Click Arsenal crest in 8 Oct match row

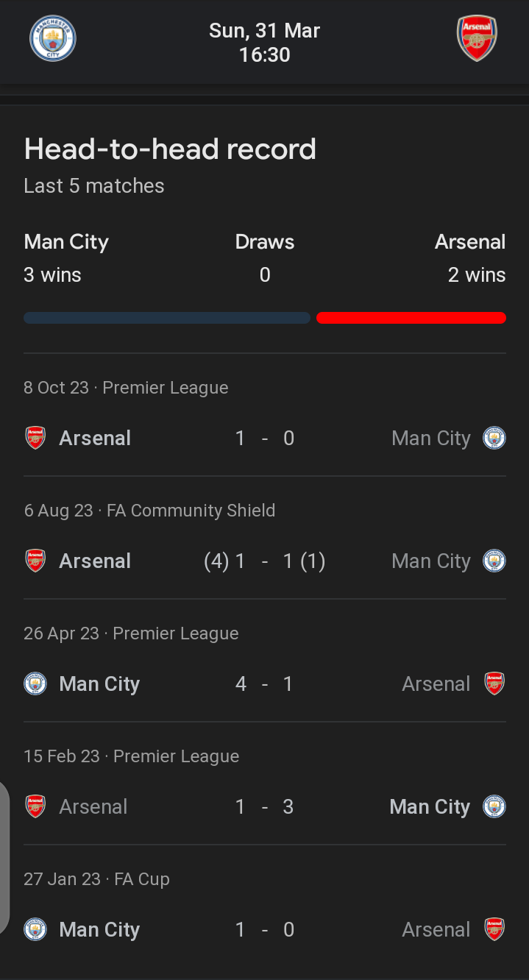coord(35,438)
